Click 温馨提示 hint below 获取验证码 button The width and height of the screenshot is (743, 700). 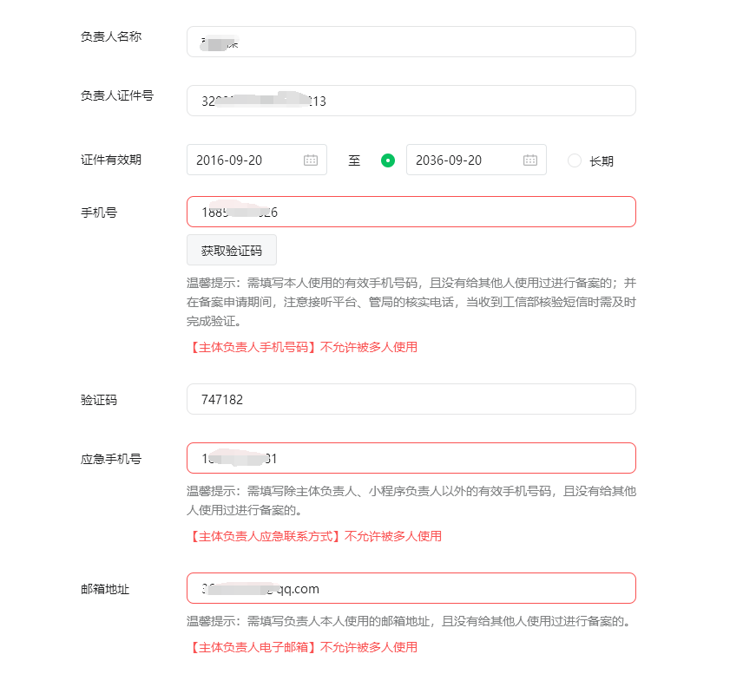(x=411, y=302)
